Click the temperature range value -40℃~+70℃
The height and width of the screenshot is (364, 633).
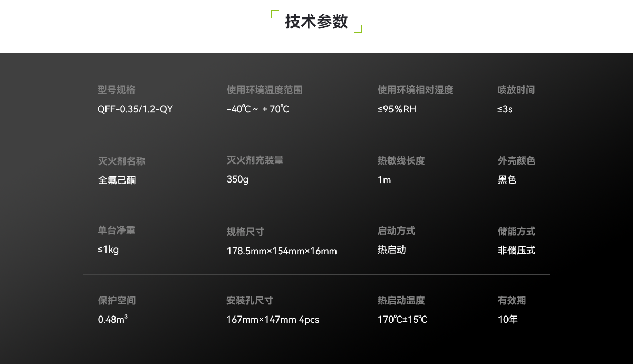[256, 109]
